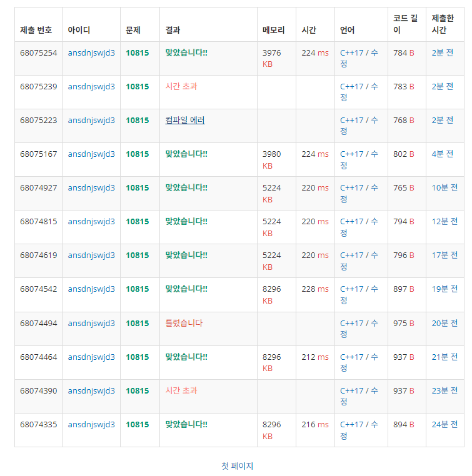Select submission number 68074494
The width and height of the screenshot is (472, 476).
click(39, 323)
